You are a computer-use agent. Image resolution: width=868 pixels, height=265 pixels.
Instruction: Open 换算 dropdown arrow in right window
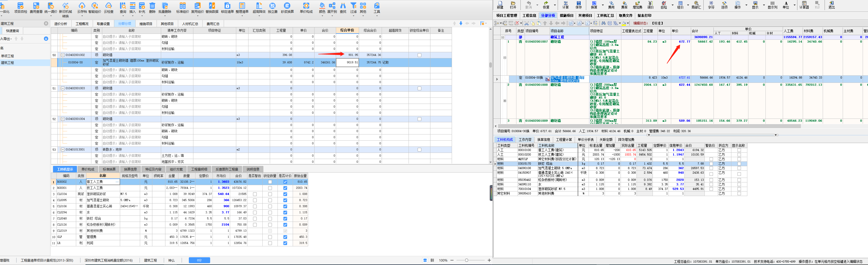(603, 5)
